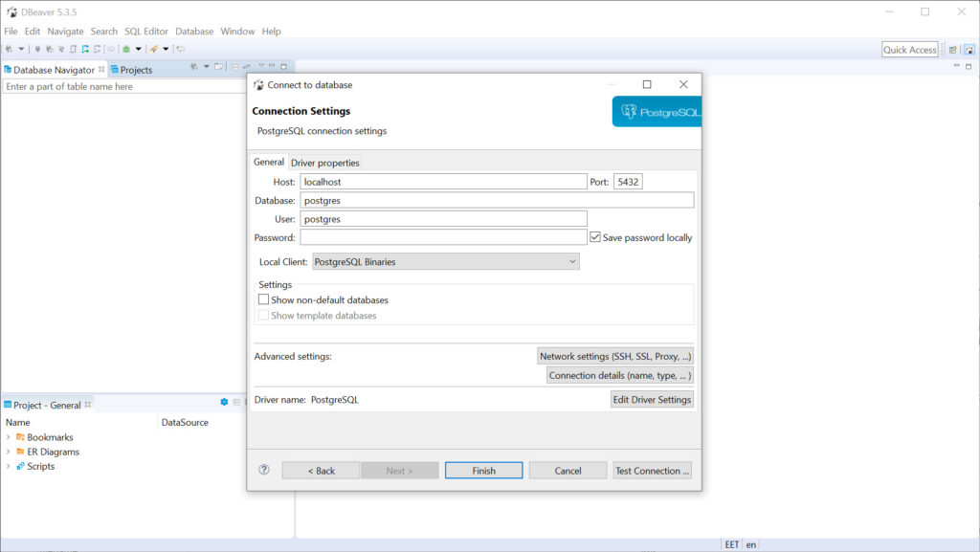
Task: Click the green bug debug icon in toolbar
Action: pyautogui.click(x=126, y=49)
